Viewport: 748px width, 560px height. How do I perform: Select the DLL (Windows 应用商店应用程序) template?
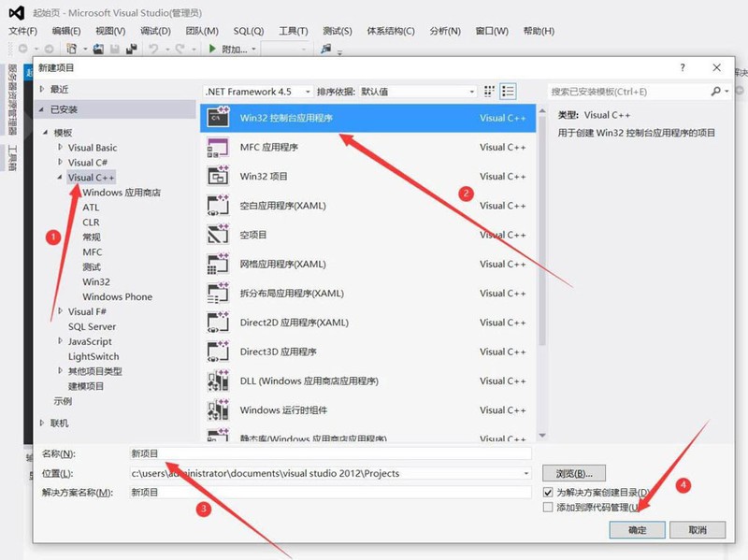click(221, 381)
